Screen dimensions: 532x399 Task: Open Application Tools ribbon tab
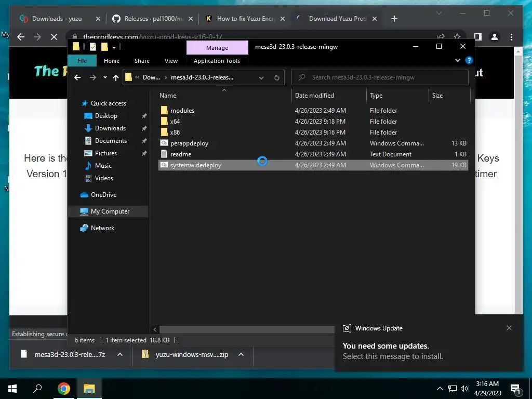[x=217, y=61]
